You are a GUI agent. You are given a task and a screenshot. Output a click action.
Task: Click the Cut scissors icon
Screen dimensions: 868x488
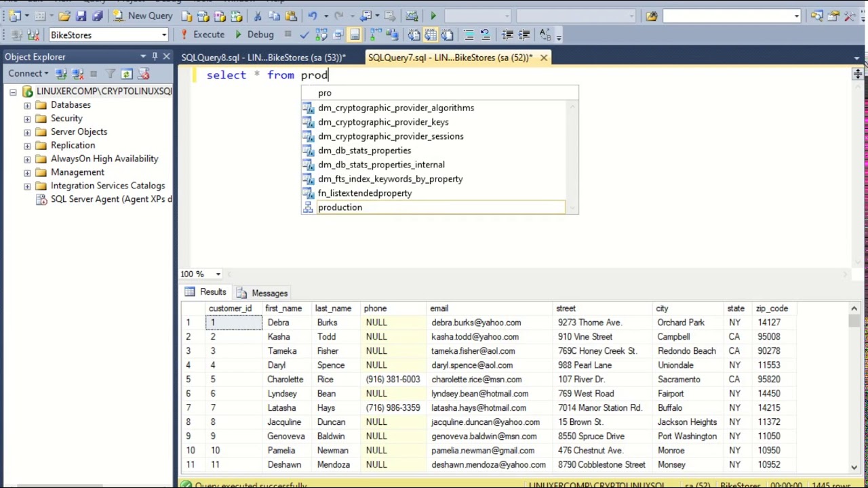pos(258,16)
